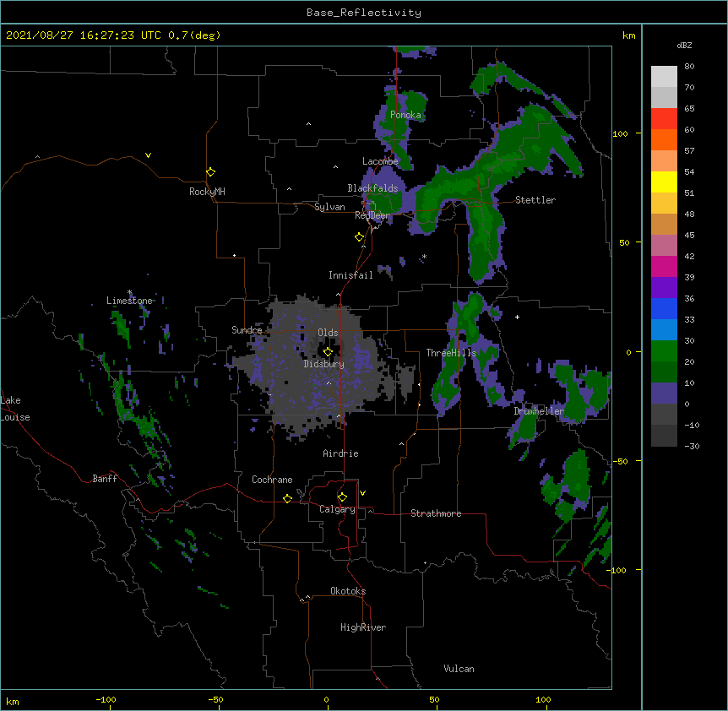The width and height of the screenshot is (728, 711).
Task: Click the Lake Louise label
Action: point(15,409)
